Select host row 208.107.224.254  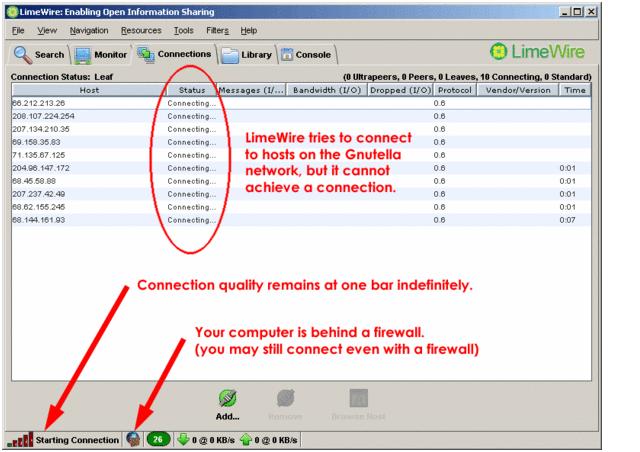click(301, 116)
